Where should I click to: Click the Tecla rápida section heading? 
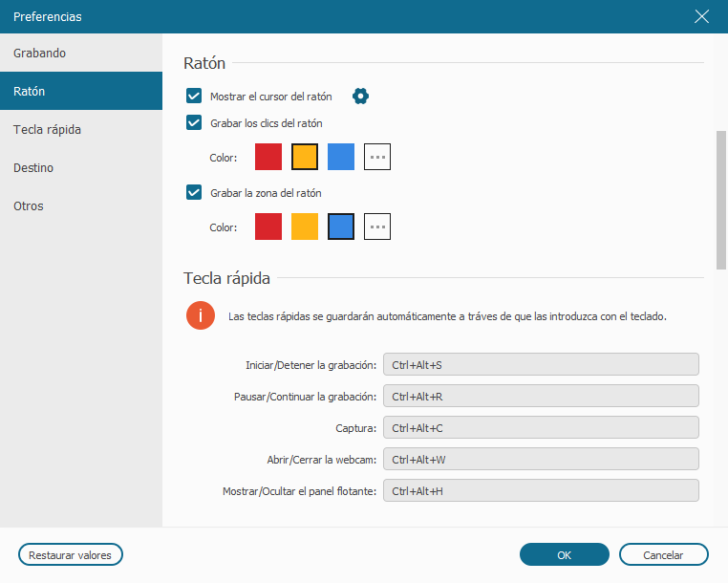tap(226, 278)
